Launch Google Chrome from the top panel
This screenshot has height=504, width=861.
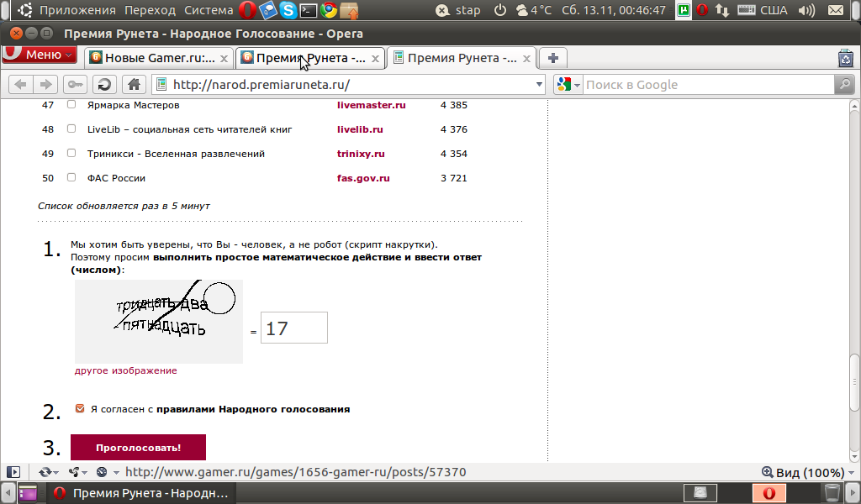[329, 10]
